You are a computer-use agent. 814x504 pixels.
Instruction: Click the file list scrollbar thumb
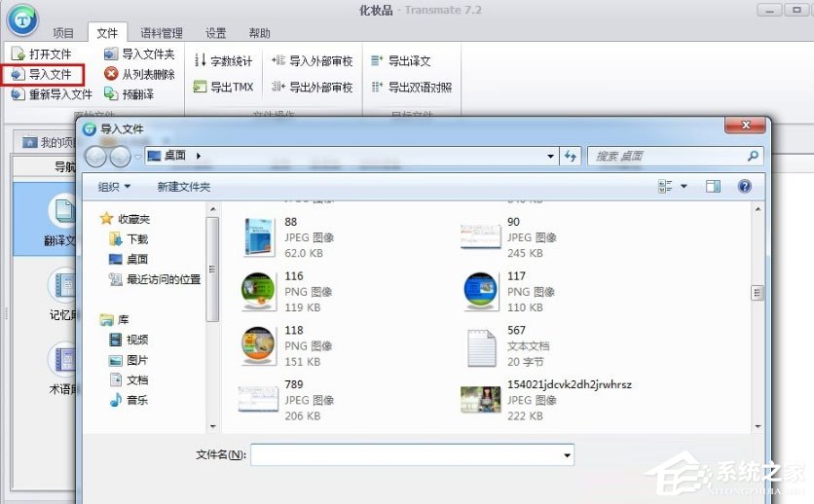click(x=757, y=293)
